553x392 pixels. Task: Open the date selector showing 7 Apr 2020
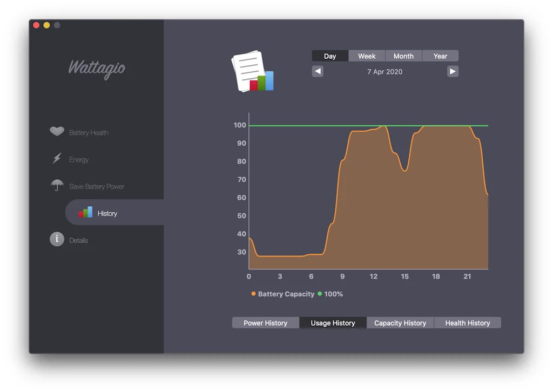point(385,71)
